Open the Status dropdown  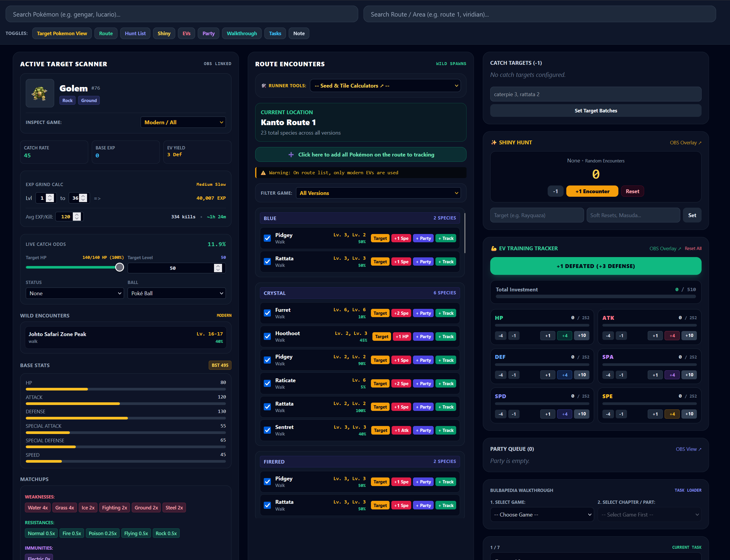[x=75, y=293]
